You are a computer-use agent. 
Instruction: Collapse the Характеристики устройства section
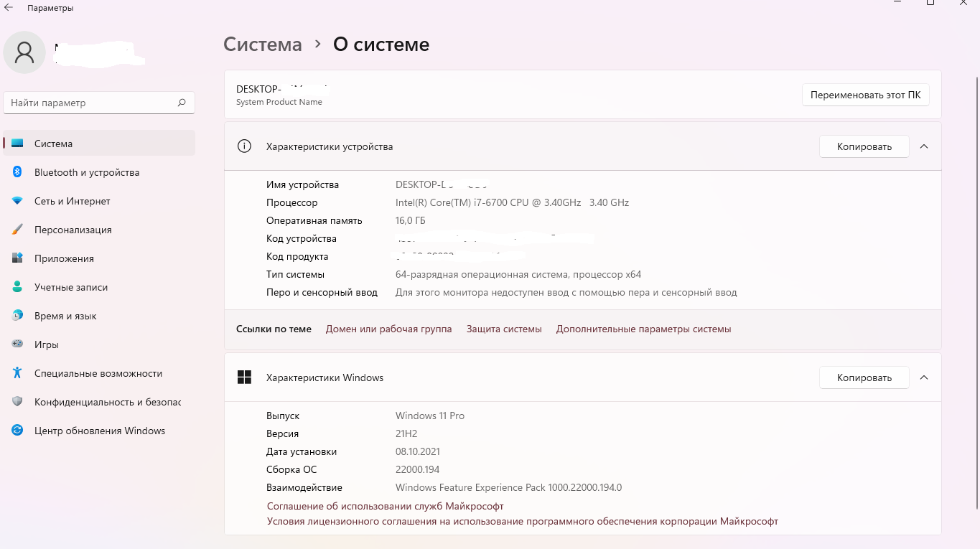coord(924,146)
